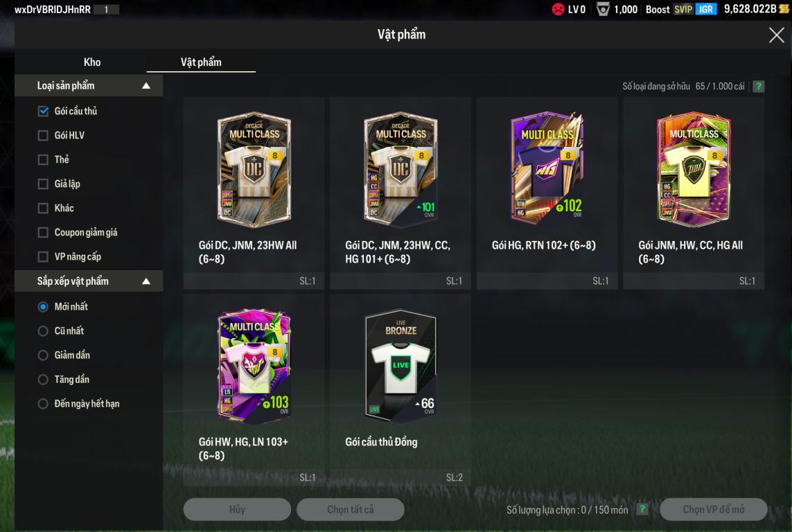Select the Gói HG, RTN 102+ pack

tap(547, 193)
